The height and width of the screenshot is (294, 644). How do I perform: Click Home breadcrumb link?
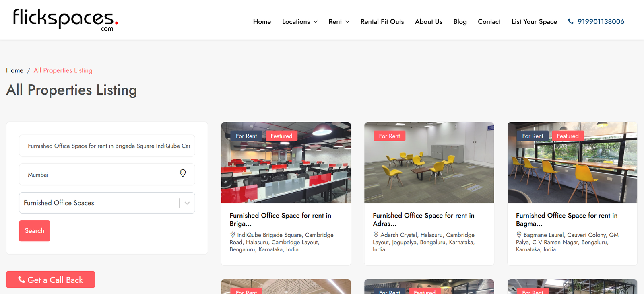coord(15,70)
